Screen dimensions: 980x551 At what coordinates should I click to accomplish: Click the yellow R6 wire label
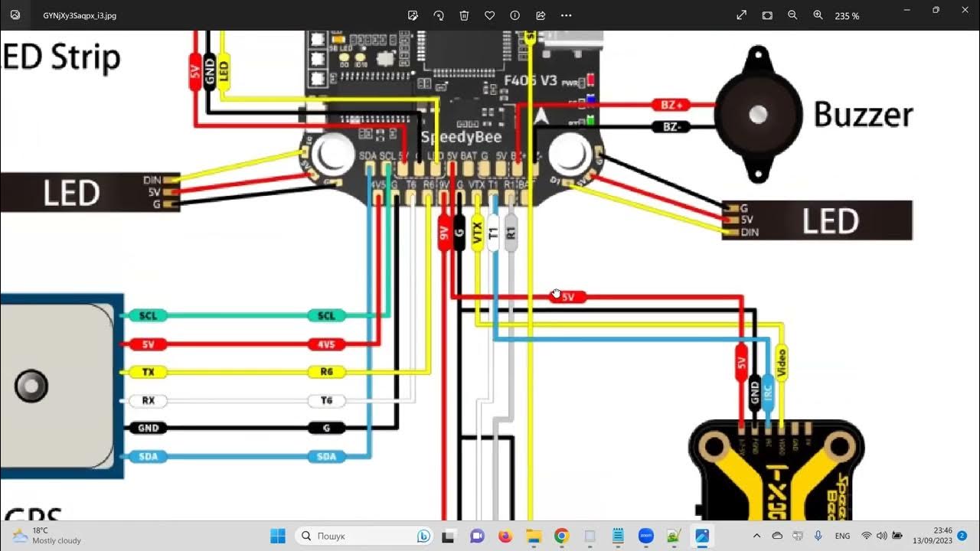pyautogui.click(x=327, y=373)
